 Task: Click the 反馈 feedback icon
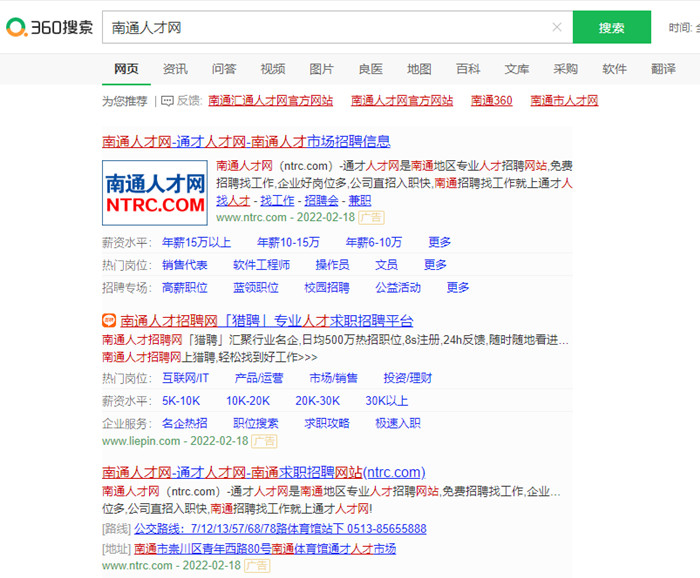pyautogui.click(x=167, y=101)
